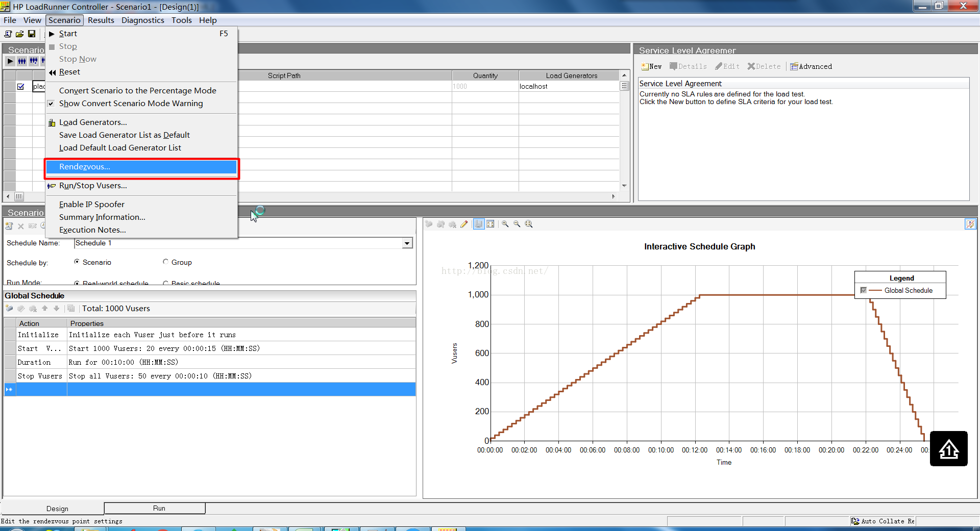Select the Scenario radio button for Schedule by
Viewport: 980px width, 531px height.
click(x=77, y=262)
